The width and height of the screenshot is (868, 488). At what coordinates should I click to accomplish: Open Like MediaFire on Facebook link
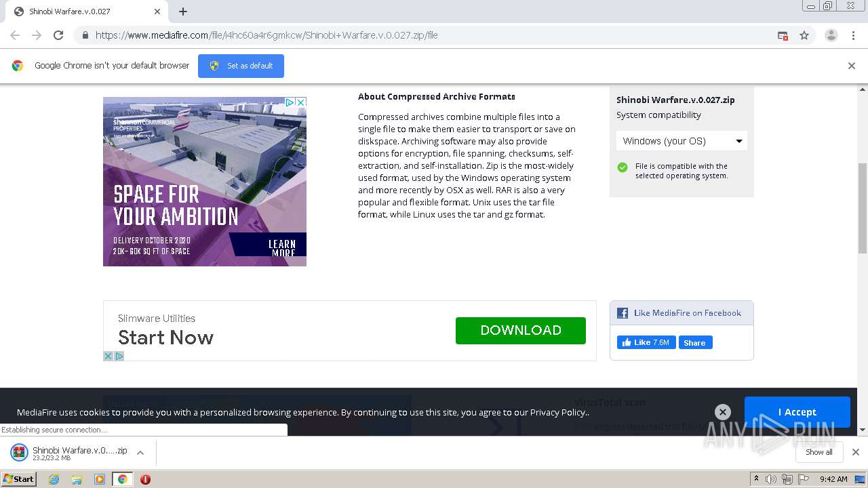tap(688, 313)
